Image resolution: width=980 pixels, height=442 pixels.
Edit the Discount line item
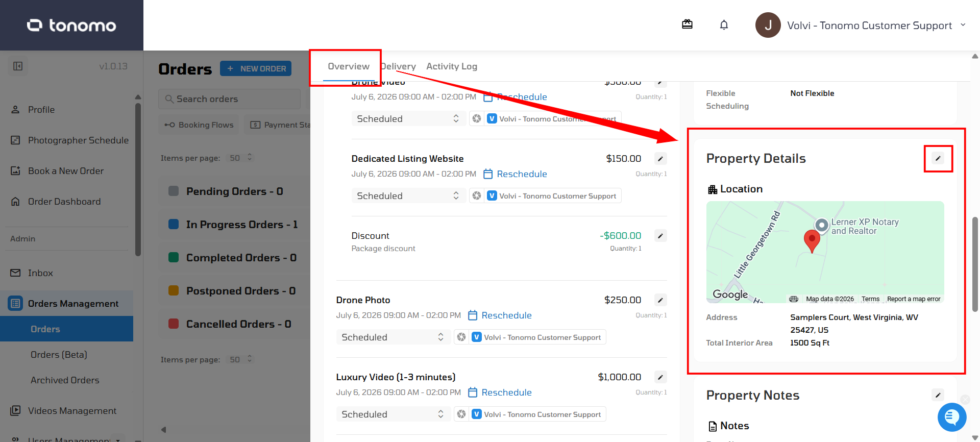point(660,236)
